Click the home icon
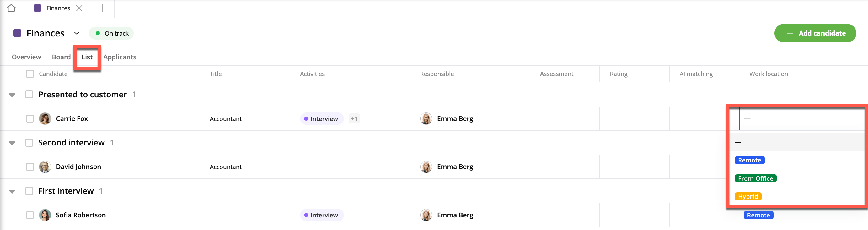Image resolution: width=868 pixels, height=230 pixels. (x=12, y=8)
